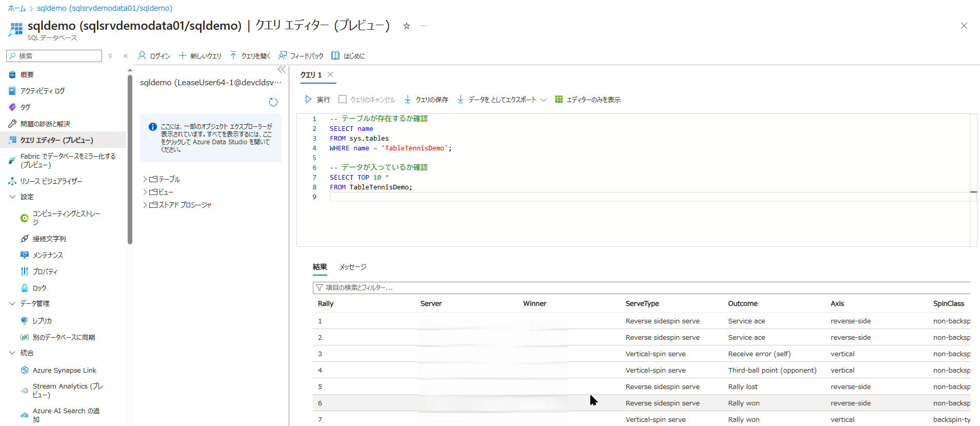
Task: Click the ホーム breadcrumb link
Action: pyautogui.click(x=16, y=8)
